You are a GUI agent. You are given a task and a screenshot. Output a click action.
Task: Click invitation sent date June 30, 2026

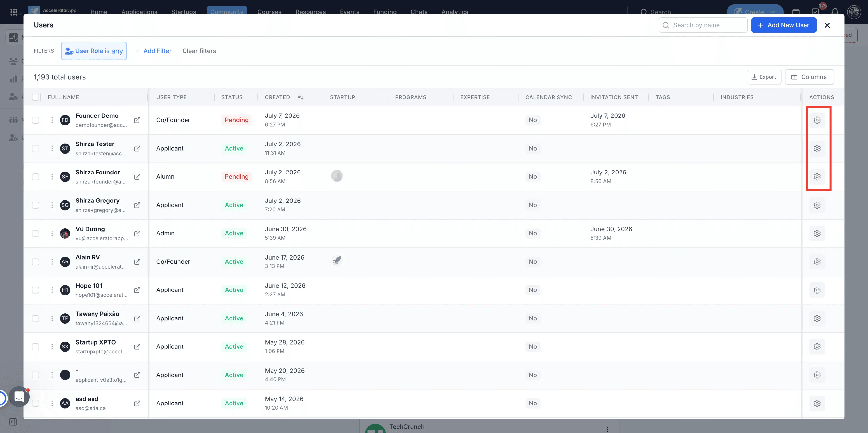point(611,229)
